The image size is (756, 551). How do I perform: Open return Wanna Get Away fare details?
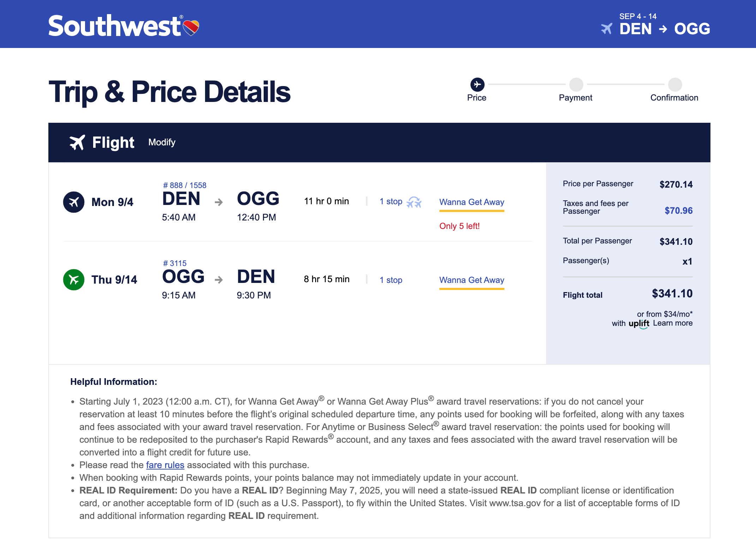[472, 280]
